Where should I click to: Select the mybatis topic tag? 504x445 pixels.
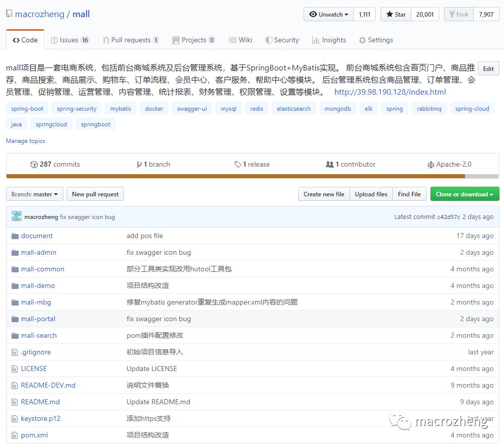click(120, 109)
